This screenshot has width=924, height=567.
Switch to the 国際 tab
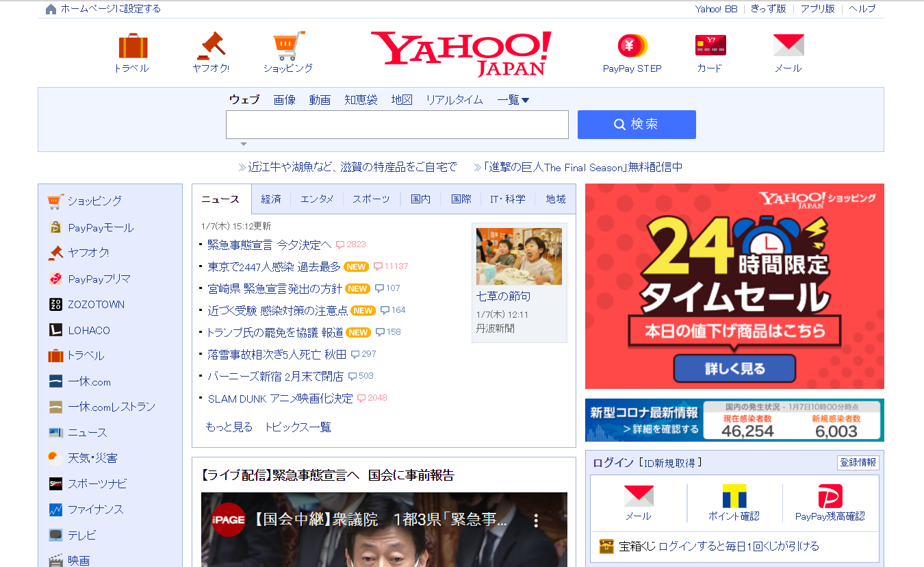coord(461,199)
